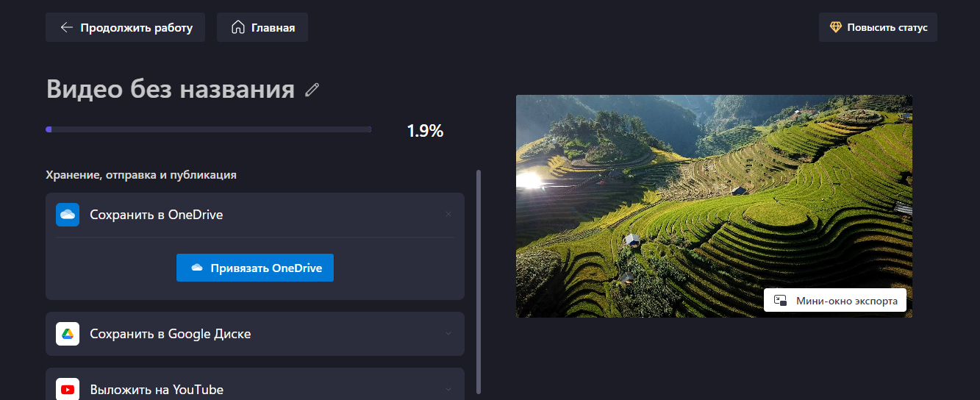Image resolution: width=980 pixels, height=400 pixels.
Task: Expand the Выложить на YouTube chevron
Action: pos(448,389)
